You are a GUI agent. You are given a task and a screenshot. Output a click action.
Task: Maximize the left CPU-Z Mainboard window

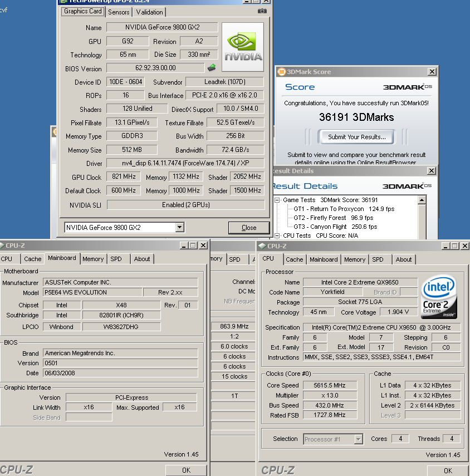193,246
